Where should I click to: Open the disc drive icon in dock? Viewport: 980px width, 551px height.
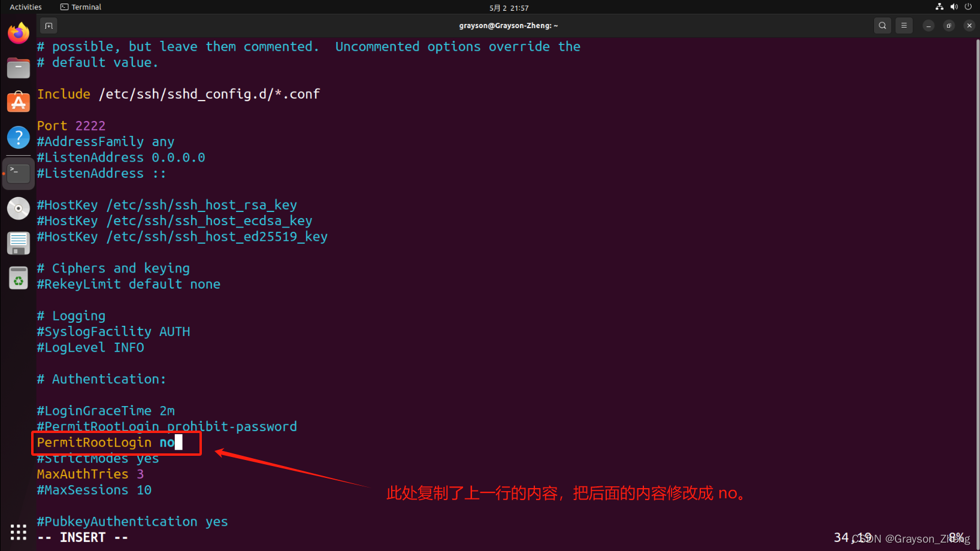pyautogui.click(x=19, y=208)
